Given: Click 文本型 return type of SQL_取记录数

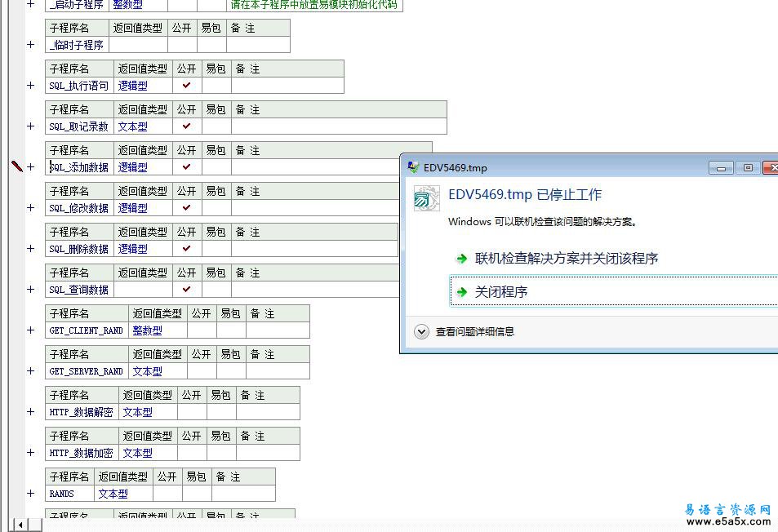Looking at the screenshot, I should (x=132, y=126).
